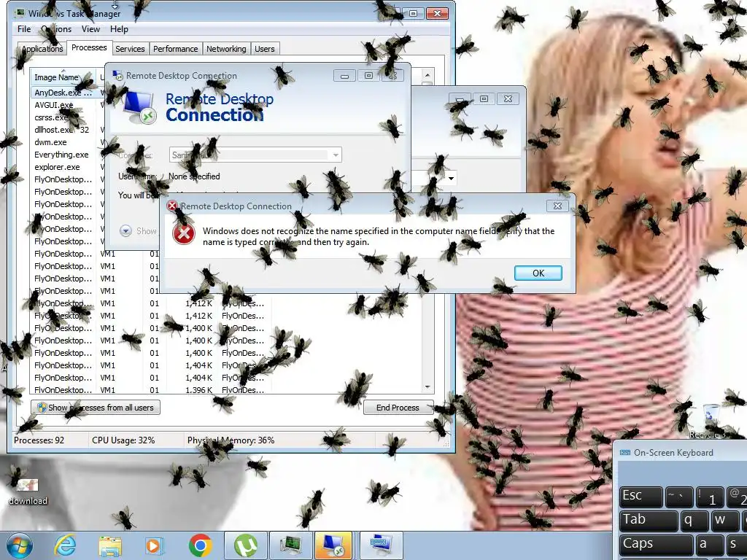747x560 pixels.
Task: Switch to Remote Desktop taskbar button
Action: click(333, 545)
